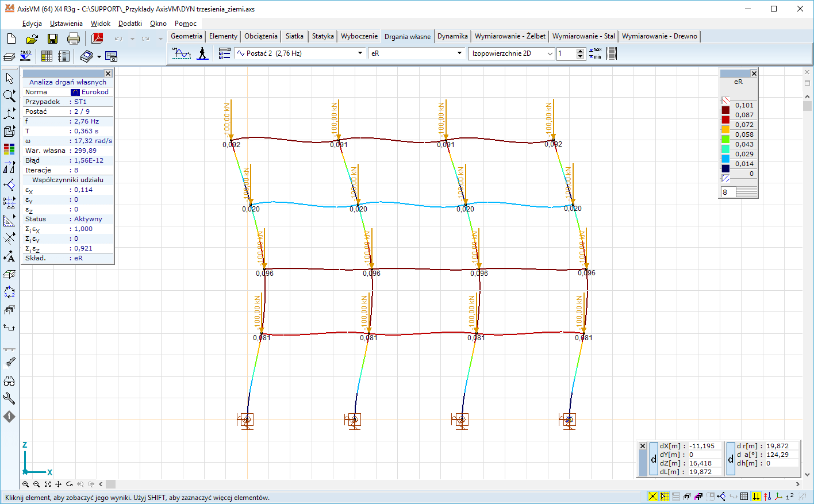Click the PDF export icon
This screenshot has width=814, height=504.
97,39
